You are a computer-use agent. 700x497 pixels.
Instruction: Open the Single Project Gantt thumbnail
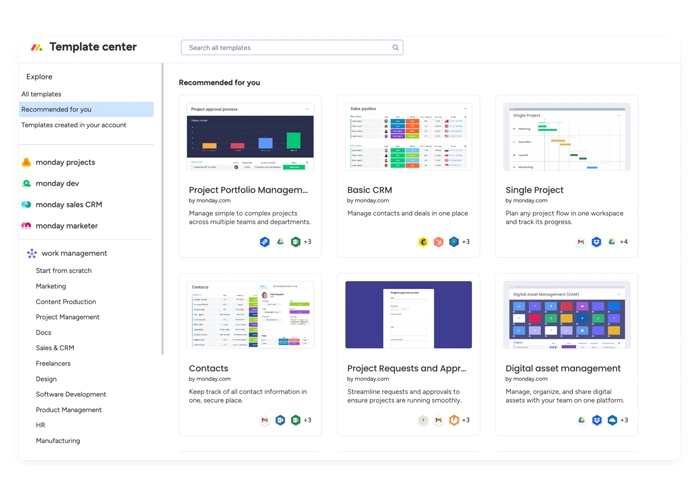pos(567,137)
